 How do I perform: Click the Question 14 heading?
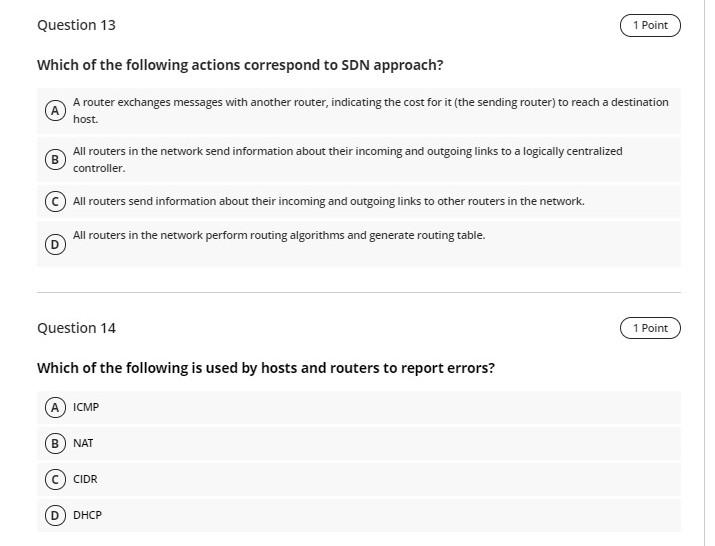click(x=76, y=328)
